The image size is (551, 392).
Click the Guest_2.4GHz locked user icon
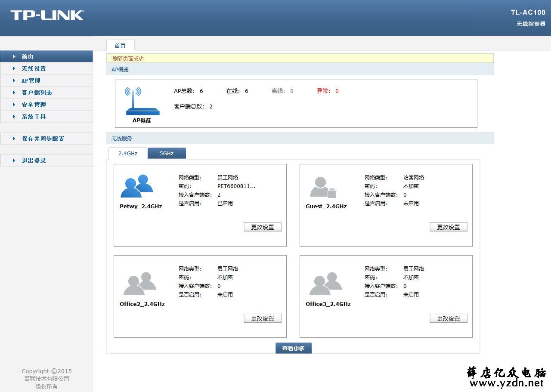(x=323, y=187)
